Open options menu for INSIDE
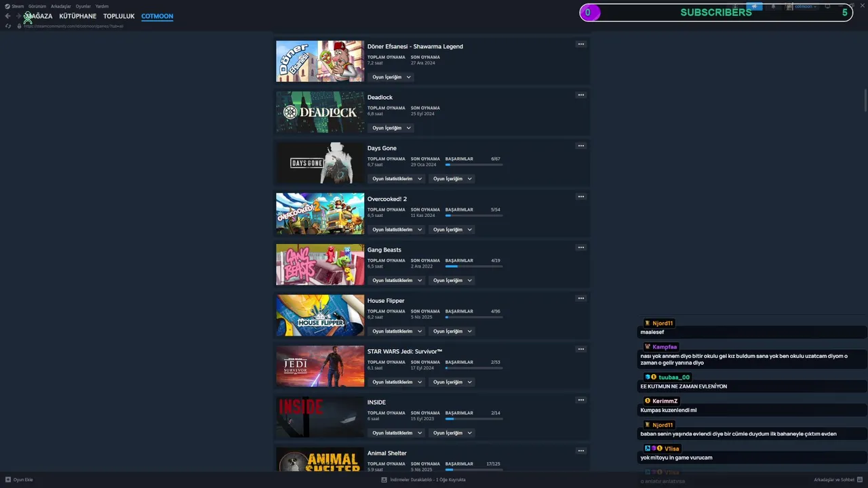 pos(580,400)
